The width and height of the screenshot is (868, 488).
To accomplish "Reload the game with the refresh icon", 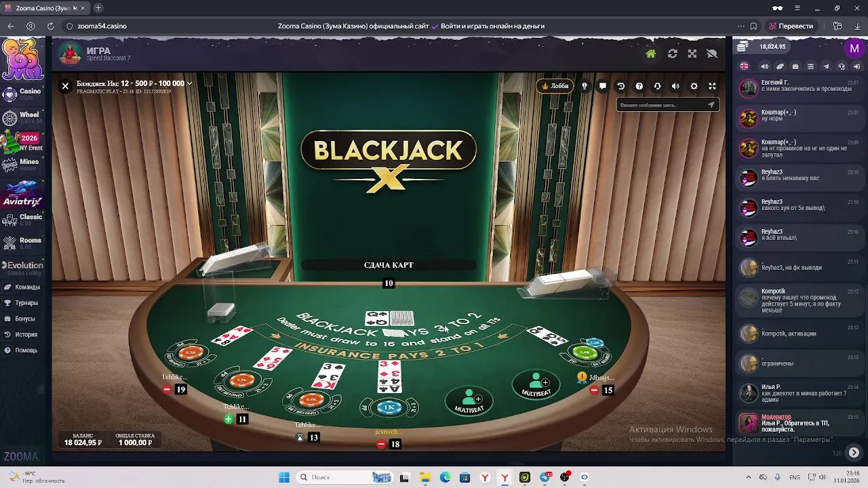I will click(672, 54).
